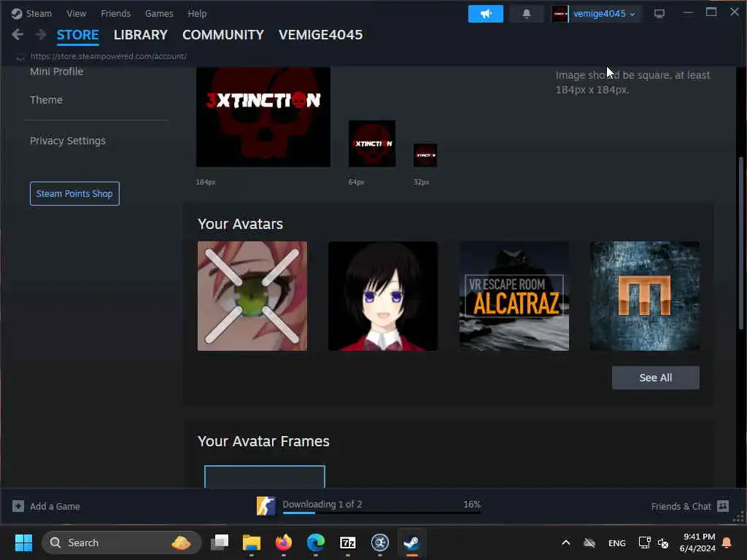Select the dark-haired anime girl avatar
The width and height of the screenshot is (747, 560).
tap(383, 296)
